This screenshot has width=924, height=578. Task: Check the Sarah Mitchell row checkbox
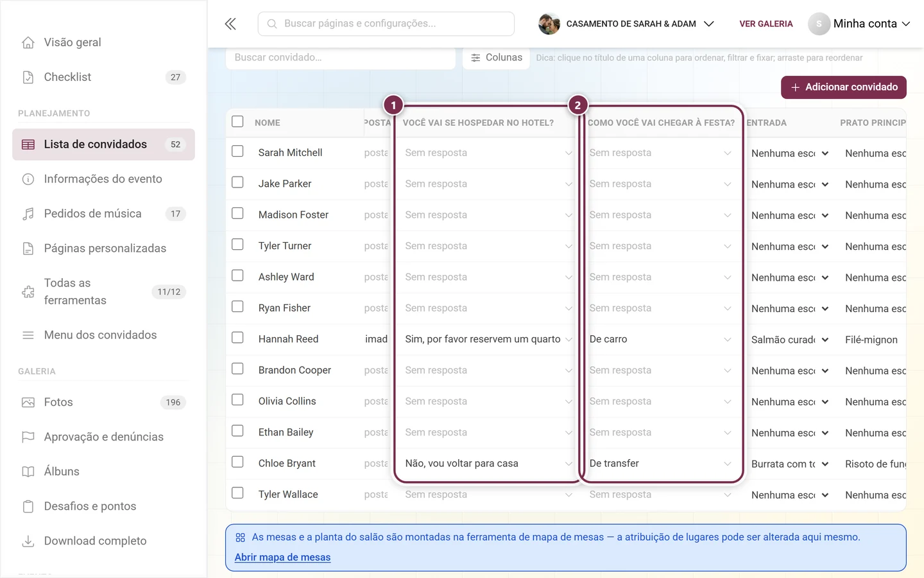237,152
